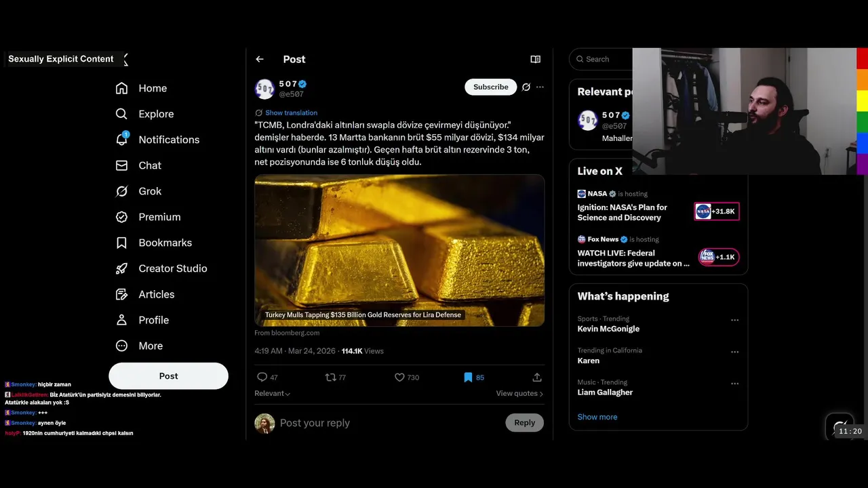Open the three-dot menu on the post
Screen dimensions: 868x488
click(x=540, y=87)
